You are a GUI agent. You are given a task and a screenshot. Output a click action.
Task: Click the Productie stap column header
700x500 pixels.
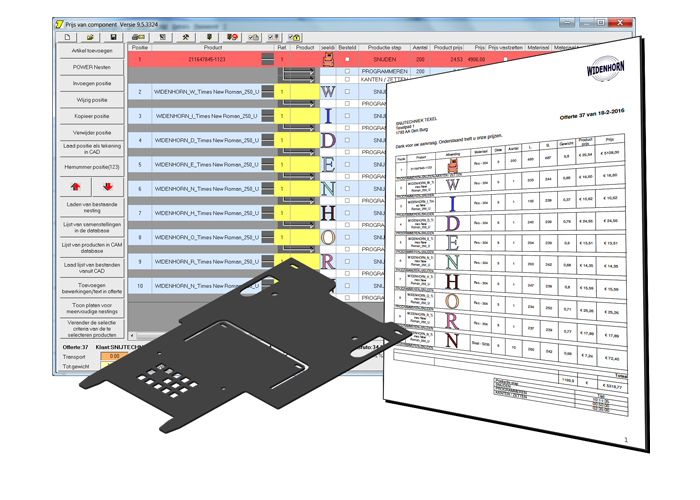(x=384, y=47)
